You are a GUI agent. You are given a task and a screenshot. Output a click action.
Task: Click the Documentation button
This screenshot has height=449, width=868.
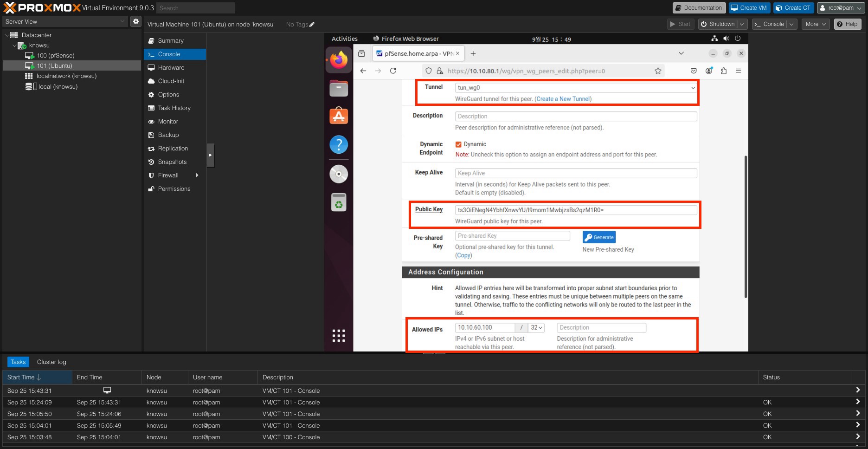(x=699, y=8)
